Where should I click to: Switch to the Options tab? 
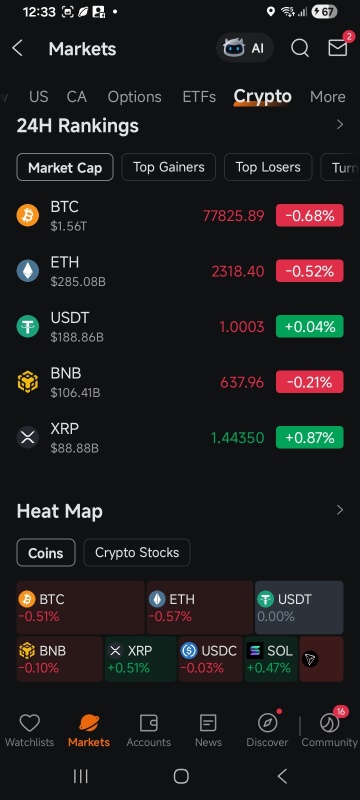point(134,96)
